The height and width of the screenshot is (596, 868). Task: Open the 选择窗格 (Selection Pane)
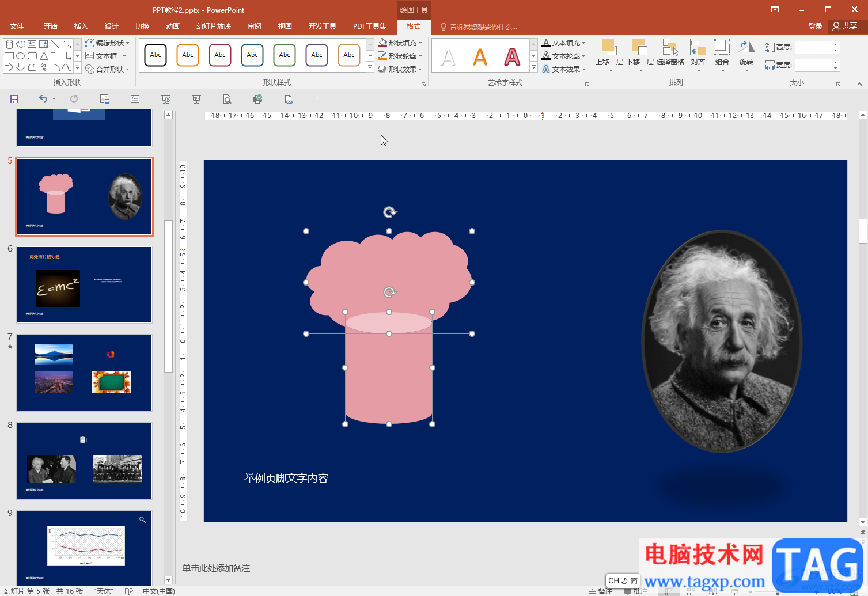tap(670, 54)
